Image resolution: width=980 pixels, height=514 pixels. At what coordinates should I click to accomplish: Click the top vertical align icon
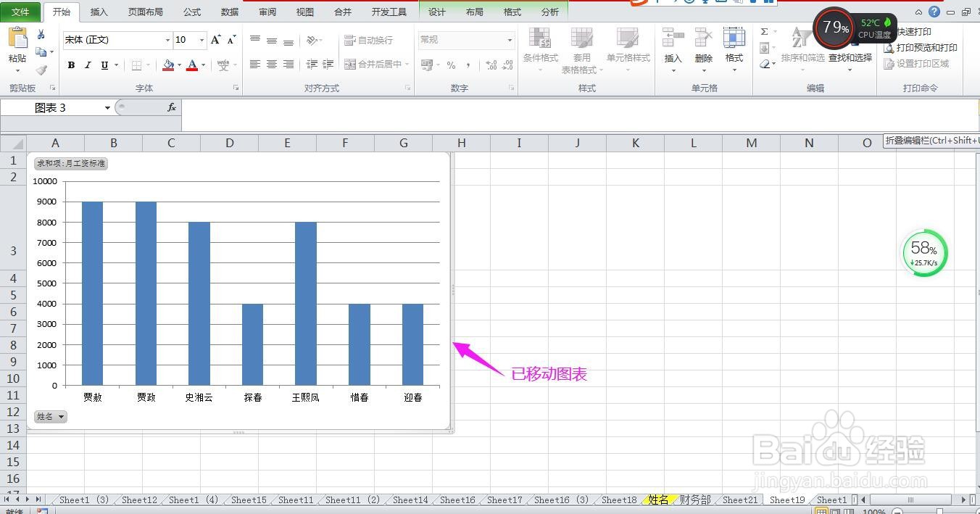(255, 40)
